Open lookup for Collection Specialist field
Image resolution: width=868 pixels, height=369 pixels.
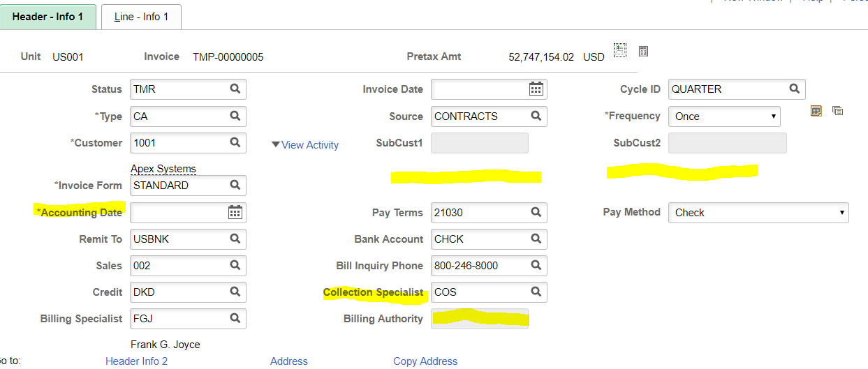536,292
